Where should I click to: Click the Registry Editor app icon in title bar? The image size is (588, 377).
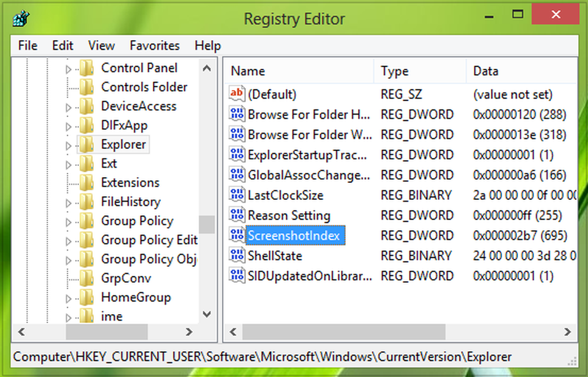click(x=21, y=18)
